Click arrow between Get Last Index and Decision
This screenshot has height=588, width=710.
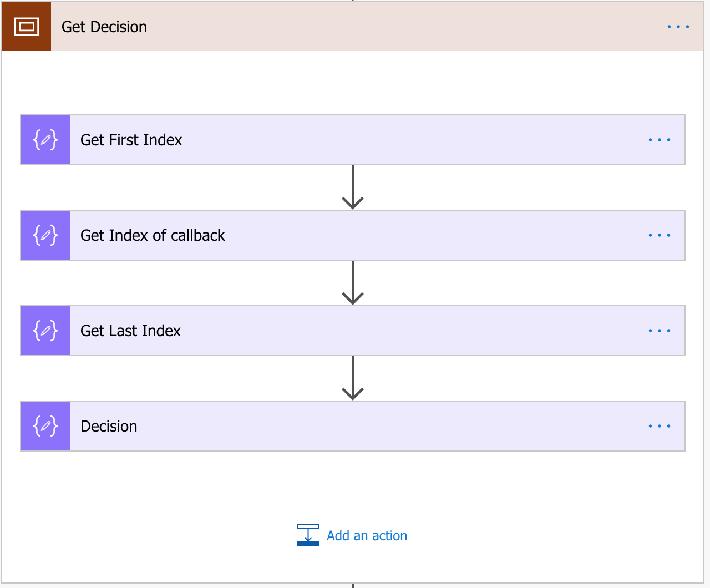pyautogui.click(x=353, y=378)
